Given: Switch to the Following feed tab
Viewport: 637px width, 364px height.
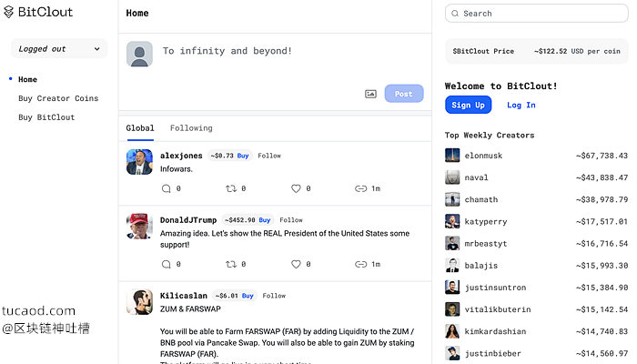Looking at the screenshot, I should point(191,128).
